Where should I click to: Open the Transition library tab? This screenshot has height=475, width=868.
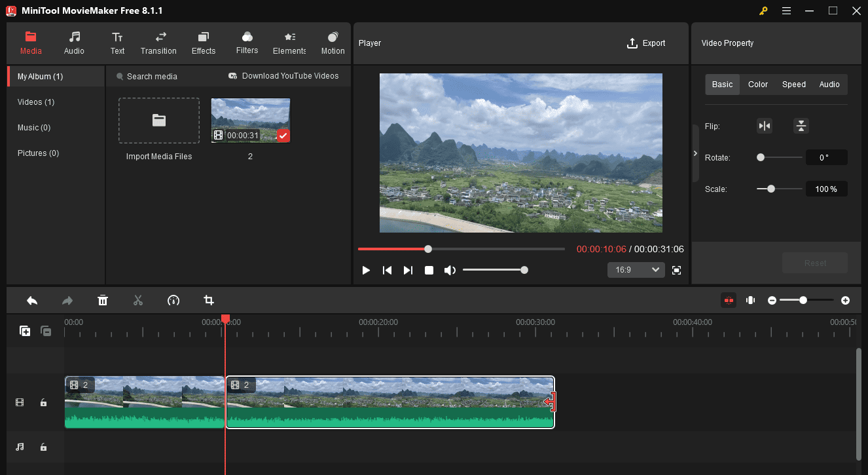pyautogui.click(x=158, y=43)
